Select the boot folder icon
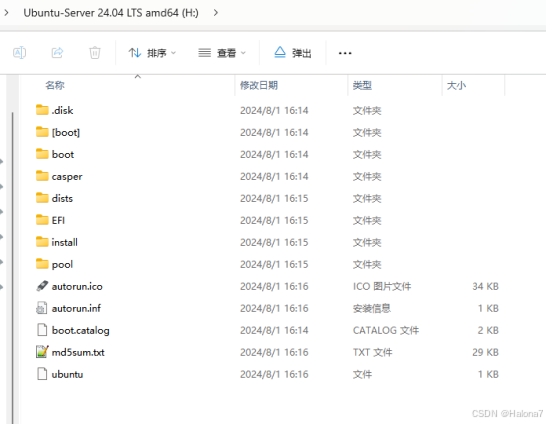 pyautogui.click(x=42, y=154)
